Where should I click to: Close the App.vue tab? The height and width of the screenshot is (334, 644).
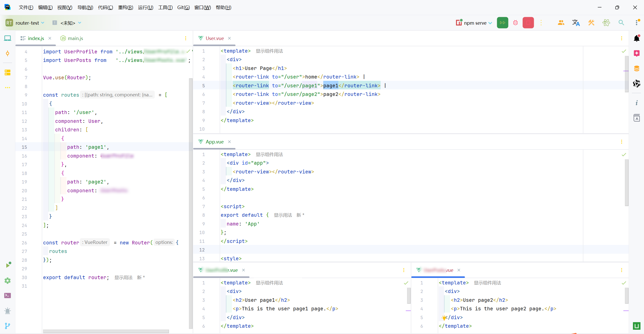click(229, 142)
